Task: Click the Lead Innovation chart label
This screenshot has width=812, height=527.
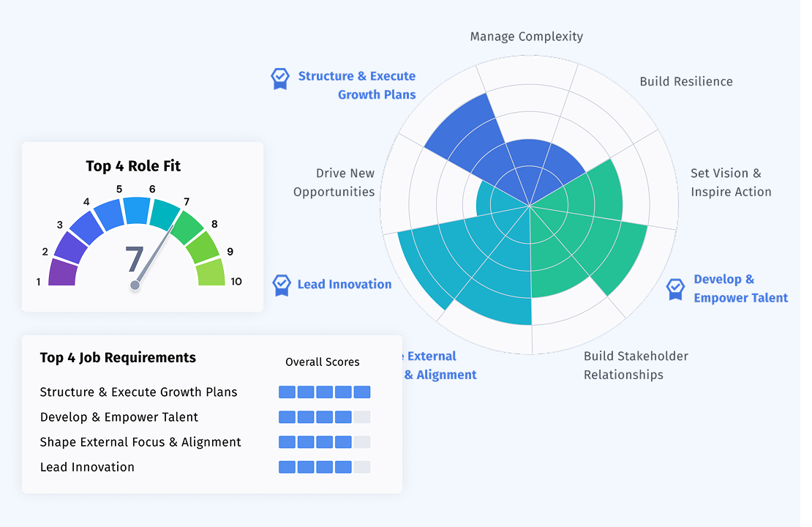Action: [345, 285]
